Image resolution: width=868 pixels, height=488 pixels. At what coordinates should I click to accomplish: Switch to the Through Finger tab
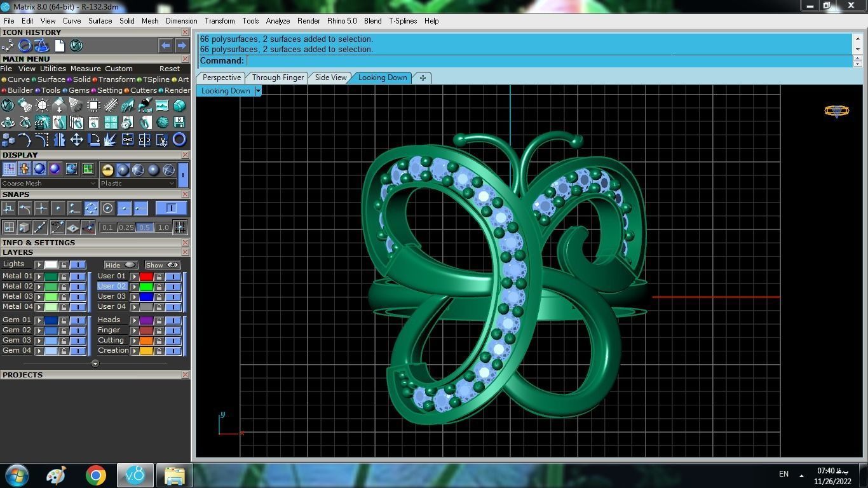tap(278, 78)
